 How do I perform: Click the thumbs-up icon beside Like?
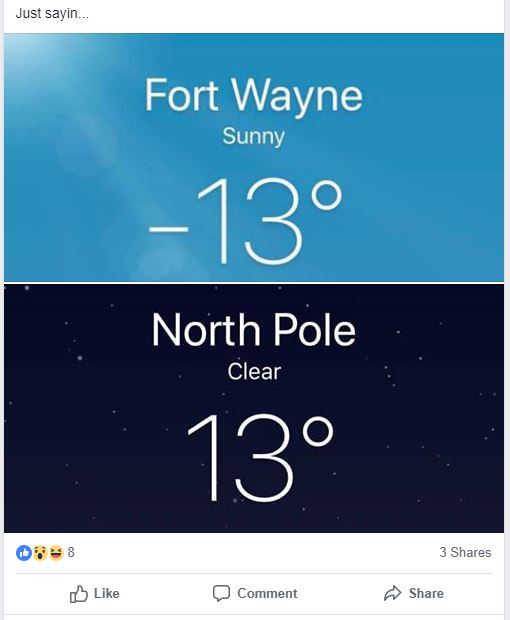coord(79,594)
